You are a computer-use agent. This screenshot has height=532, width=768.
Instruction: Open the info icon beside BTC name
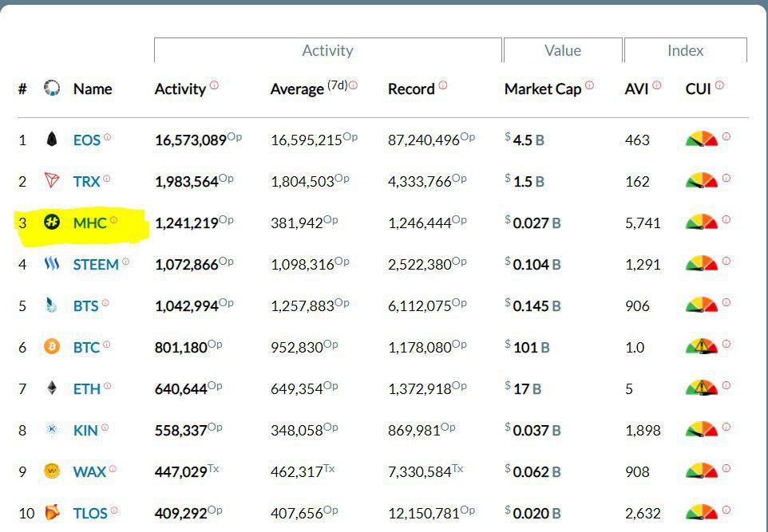pyautogui.click(x=106, y=345)
